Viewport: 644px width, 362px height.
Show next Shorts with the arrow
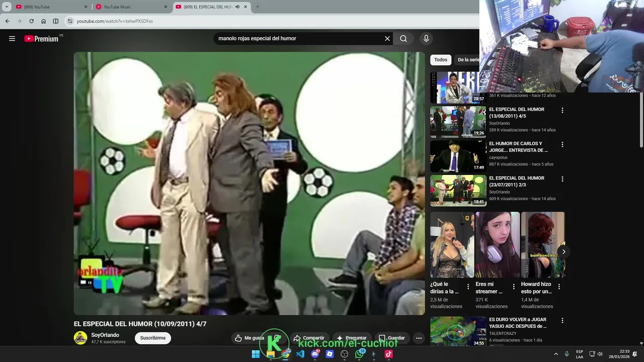pos(563,251)
